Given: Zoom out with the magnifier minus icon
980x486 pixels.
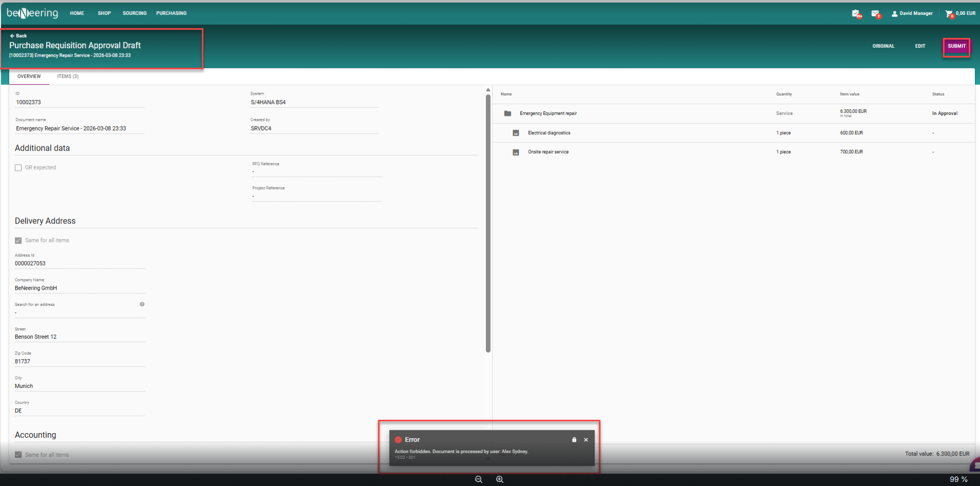Looking at the screenshot, I should point(479,479).
